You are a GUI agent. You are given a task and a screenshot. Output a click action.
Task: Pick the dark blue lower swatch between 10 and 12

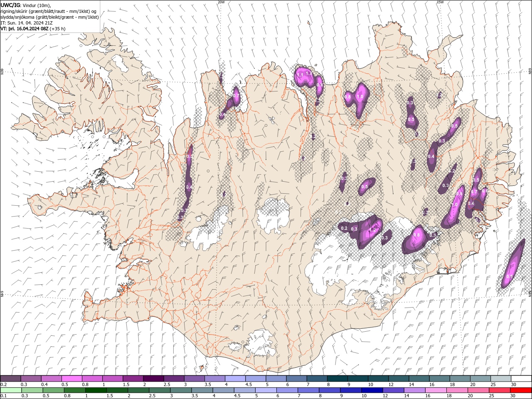[x=372, y=390]
